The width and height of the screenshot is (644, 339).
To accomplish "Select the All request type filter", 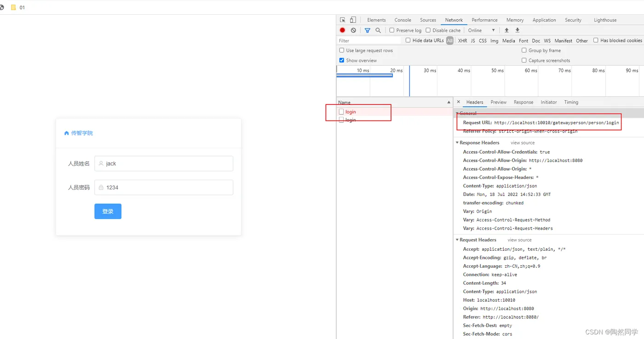I will (450, 40).
